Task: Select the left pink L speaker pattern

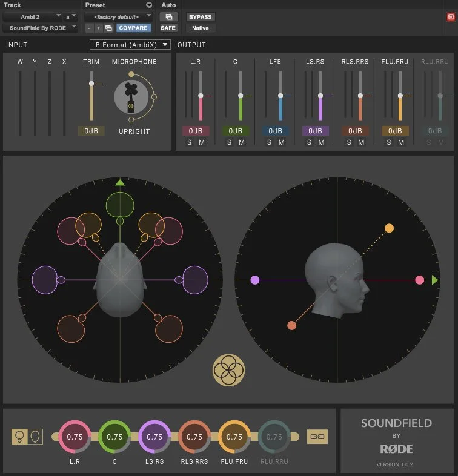Action: [71, 231]
